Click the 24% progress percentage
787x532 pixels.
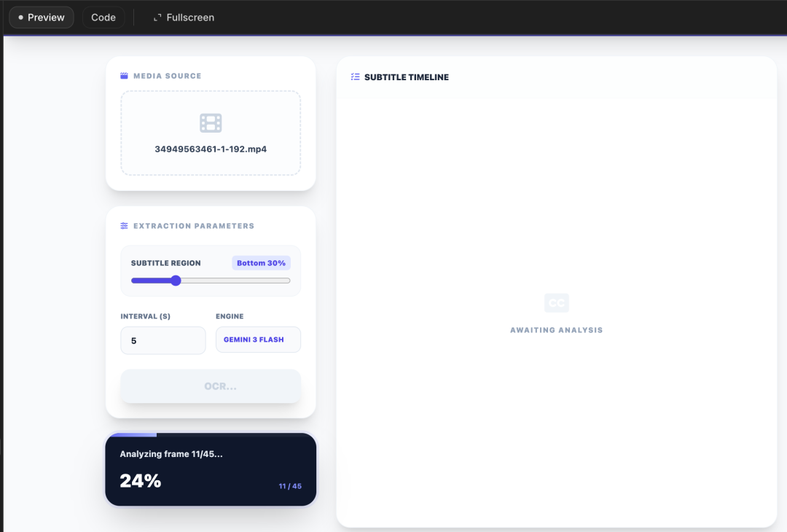(x=141, y=480)
